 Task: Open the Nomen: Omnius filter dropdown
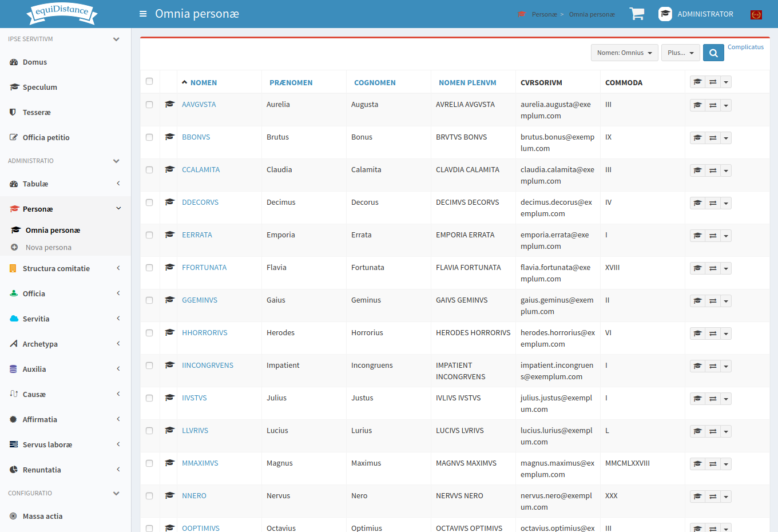[x=624, y=53]
